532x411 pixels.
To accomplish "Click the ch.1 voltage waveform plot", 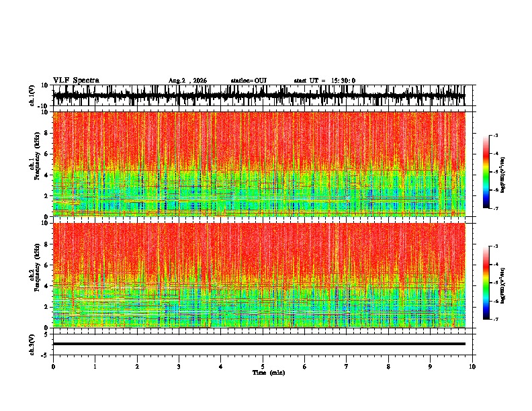I will (259, 95).
